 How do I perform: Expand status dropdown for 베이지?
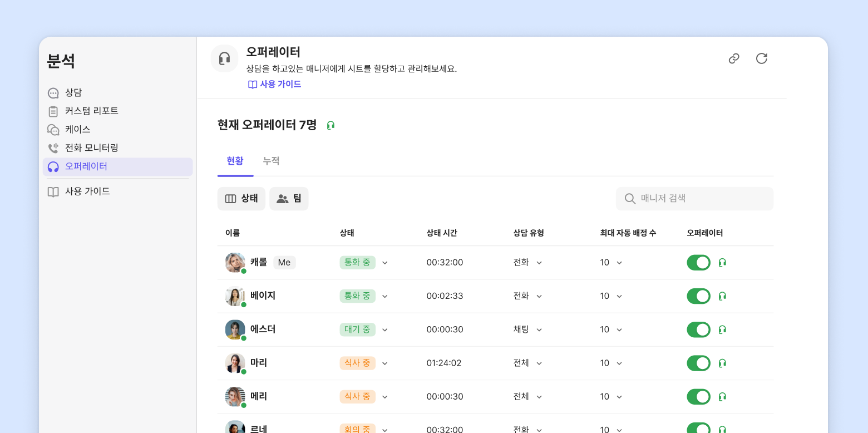[x=384, y=296]
